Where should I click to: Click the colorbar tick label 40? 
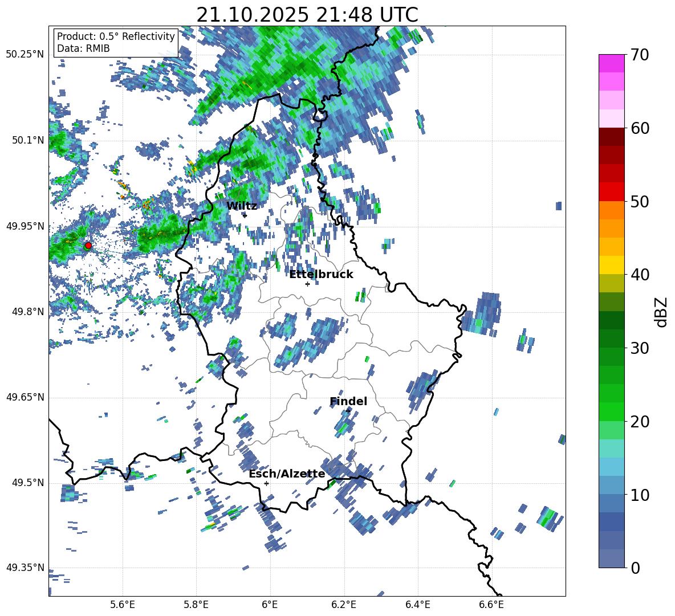[x=640, y=275]
